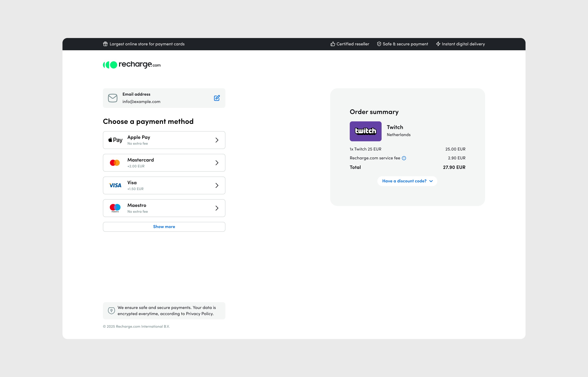This screenshot has height=377, width=588.
Task: Click the Visa row chevron arrow
Action: click(x=217, y=185)
